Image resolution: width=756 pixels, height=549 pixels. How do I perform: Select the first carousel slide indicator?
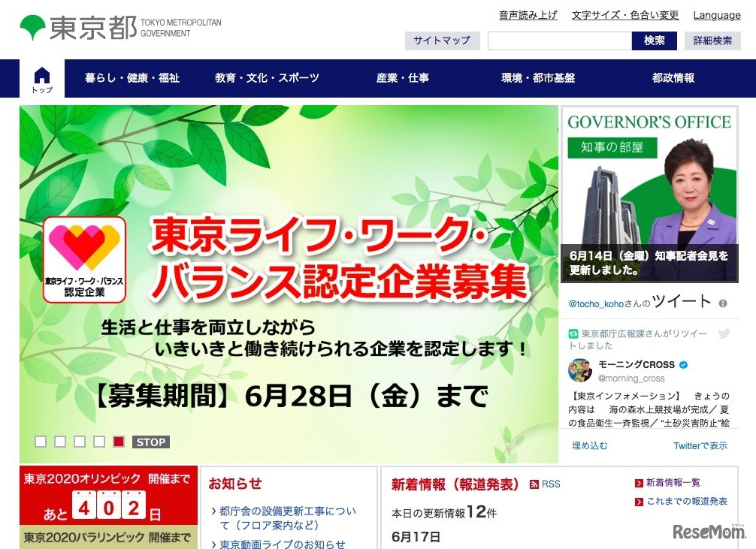pos(41,442)
